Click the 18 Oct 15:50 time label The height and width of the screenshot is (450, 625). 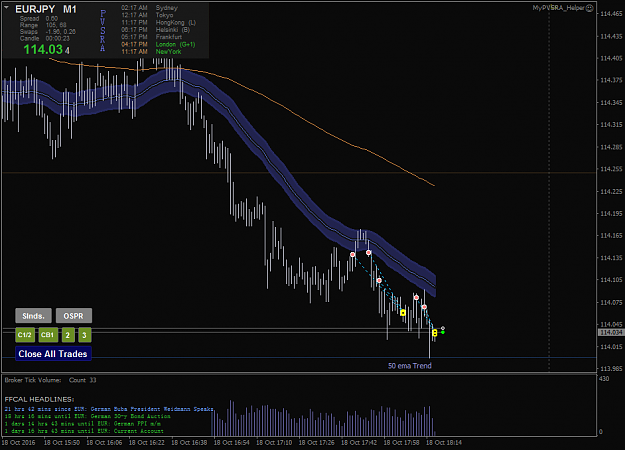coord(62,442)
